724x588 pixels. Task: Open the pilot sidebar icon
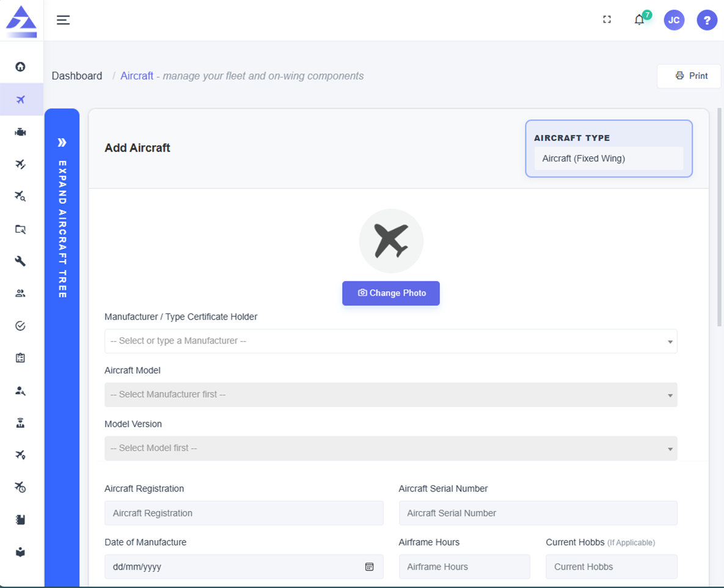point(20,423)
